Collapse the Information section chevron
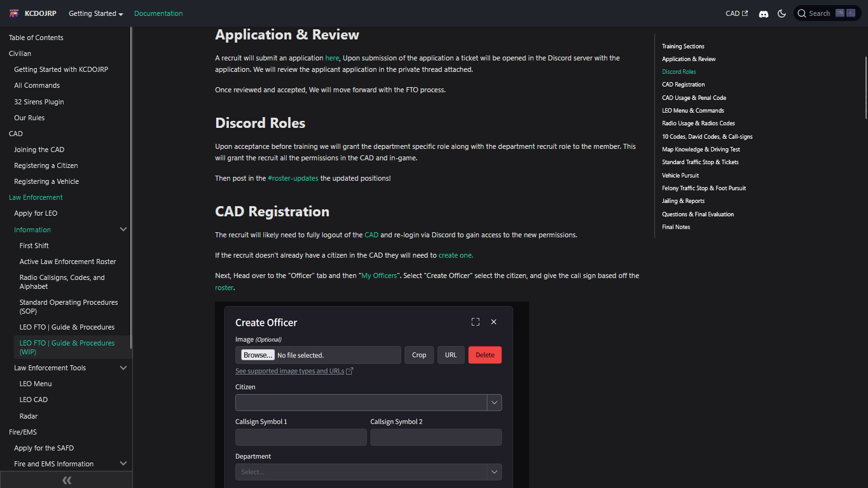This screenshot has height=488, width=868. pos(123,230)
